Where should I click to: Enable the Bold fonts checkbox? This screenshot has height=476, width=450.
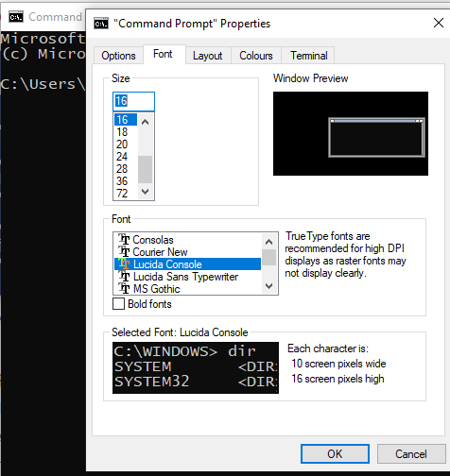pos(118,304)
